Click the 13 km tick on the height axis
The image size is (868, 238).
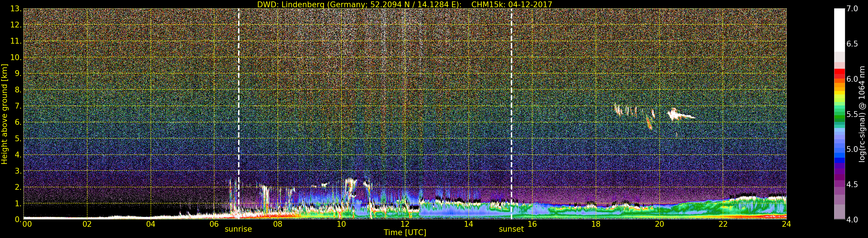click(x=16, y=9)
